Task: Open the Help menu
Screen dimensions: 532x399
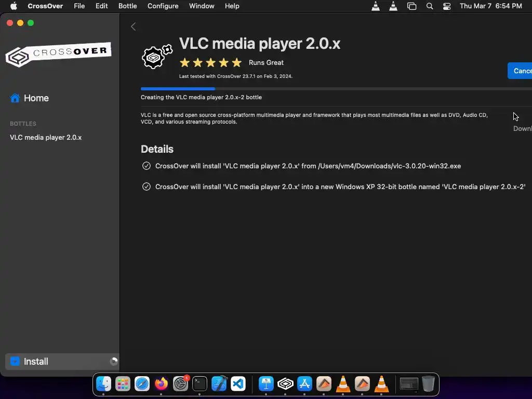Action: tap(232, 6)
